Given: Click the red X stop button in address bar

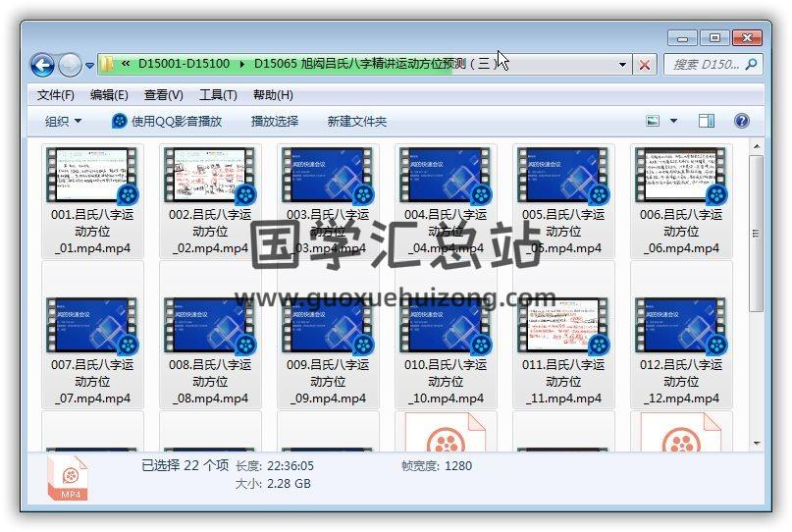Looking at the screenshot, I should coord(645,65).
